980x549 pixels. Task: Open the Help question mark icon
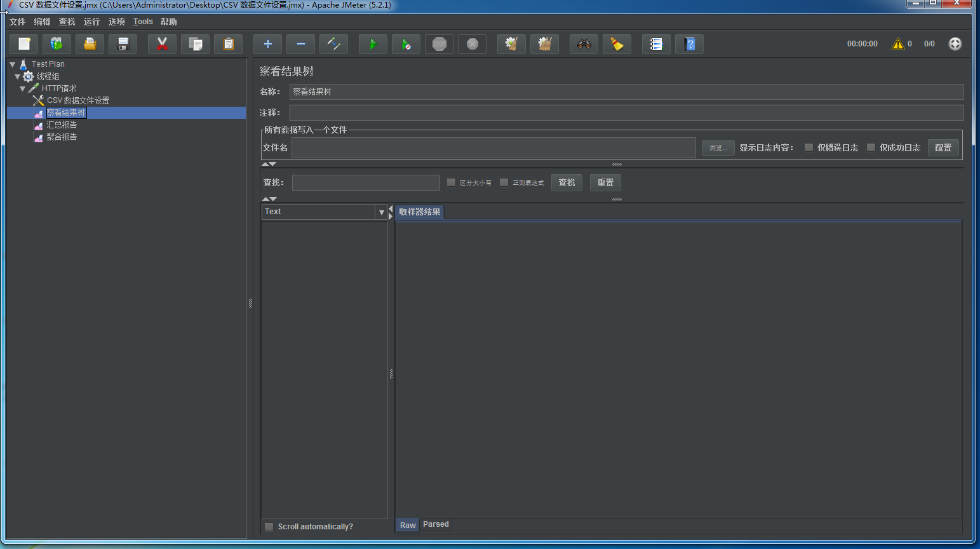point(689,44)
